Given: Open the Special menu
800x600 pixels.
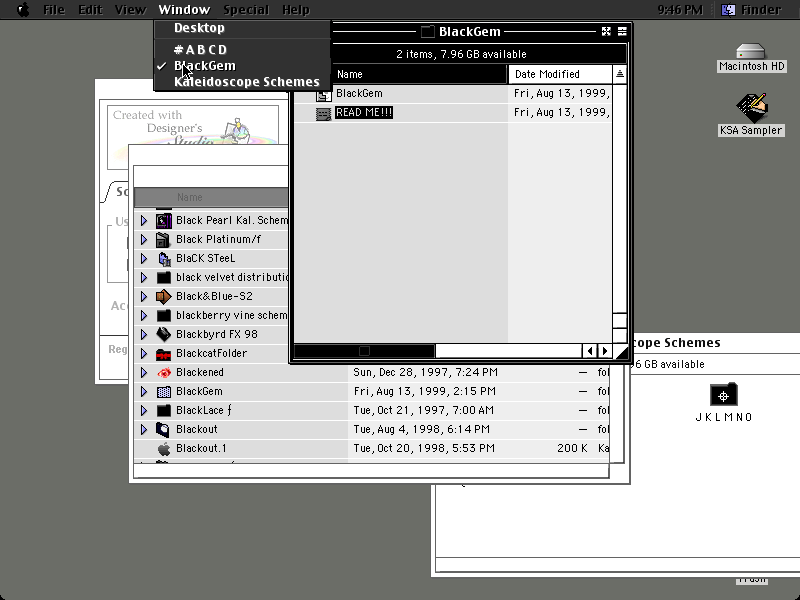Looking at the screenshot, I should pyautogui.click(x=246, y=10).
